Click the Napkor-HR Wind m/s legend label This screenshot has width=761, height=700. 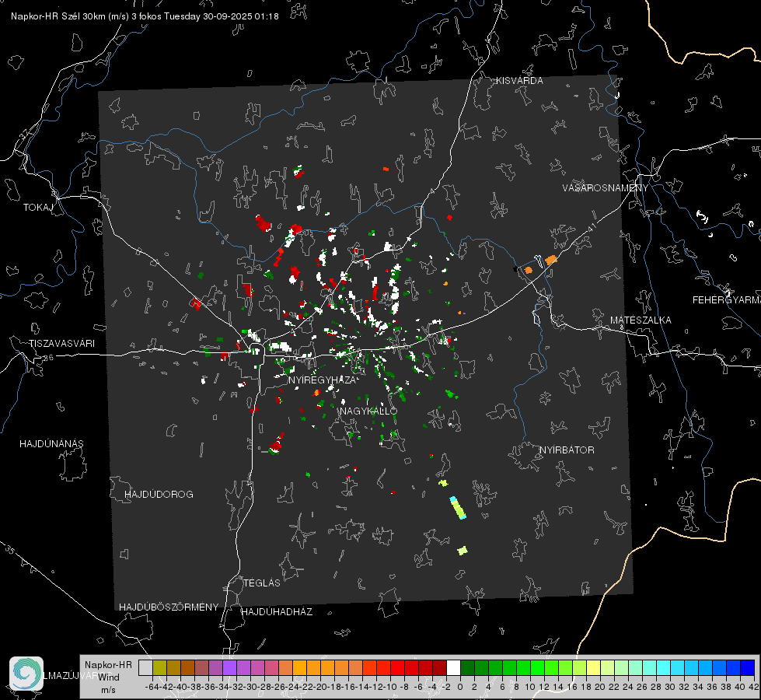pyautogui.click(x=107, y=677)
